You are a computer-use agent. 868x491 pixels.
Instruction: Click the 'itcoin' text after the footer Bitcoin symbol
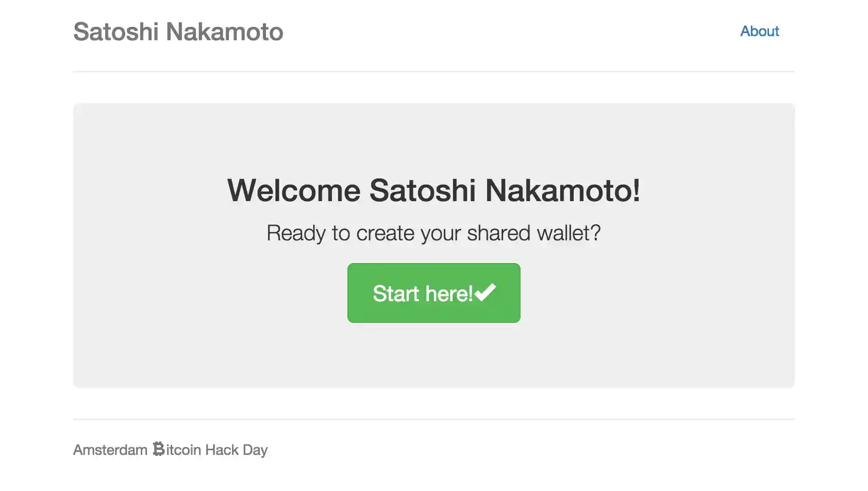pyautogui.click(x=183, y=450)
